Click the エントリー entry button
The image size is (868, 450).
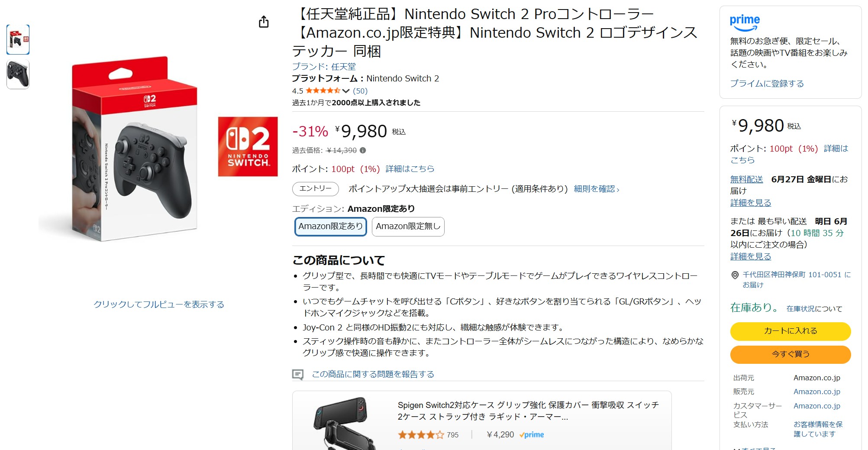[315, 189]
